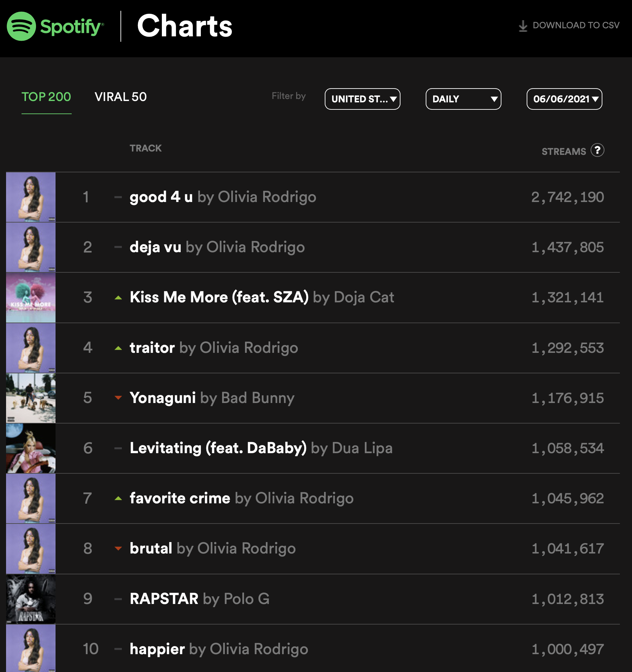Click the green up arrow beside Kiss Me More

(118, 298)
